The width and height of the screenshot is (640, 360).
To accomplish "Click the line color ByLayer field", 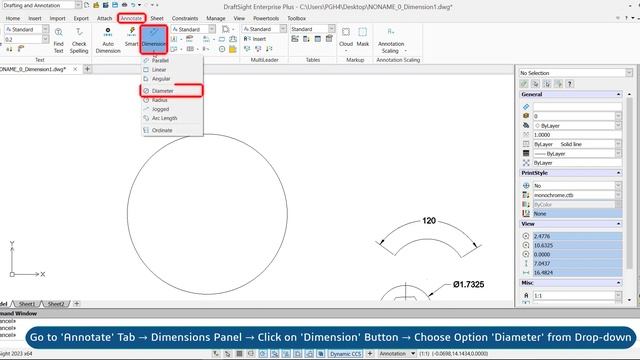I will [x=577, y=126].
